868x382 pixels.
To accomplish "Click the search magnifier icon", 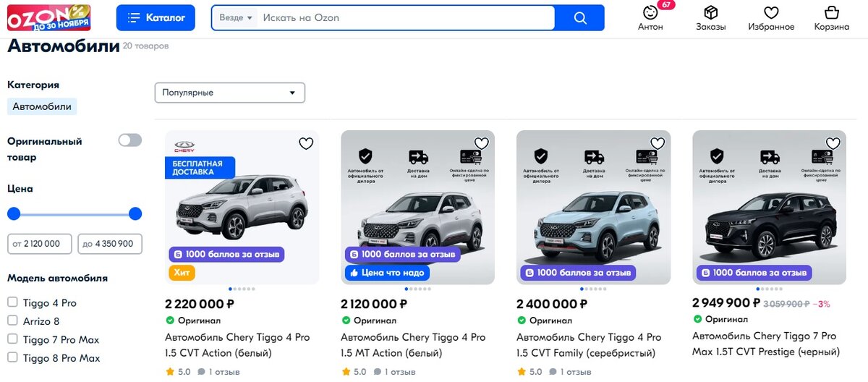I will coord(579,18).
